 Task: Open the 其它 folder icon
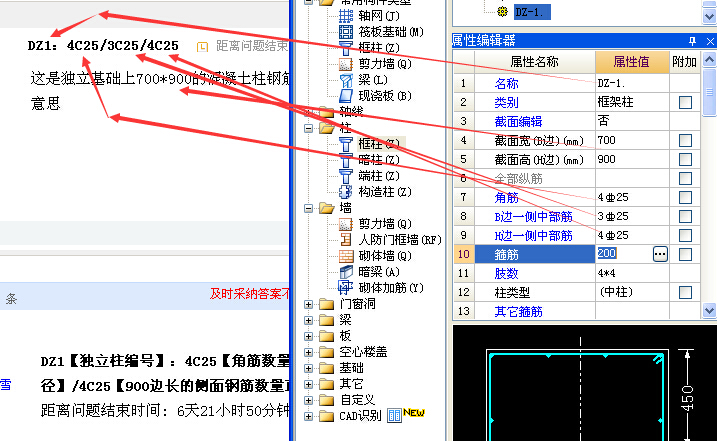[x=326, y=384]
